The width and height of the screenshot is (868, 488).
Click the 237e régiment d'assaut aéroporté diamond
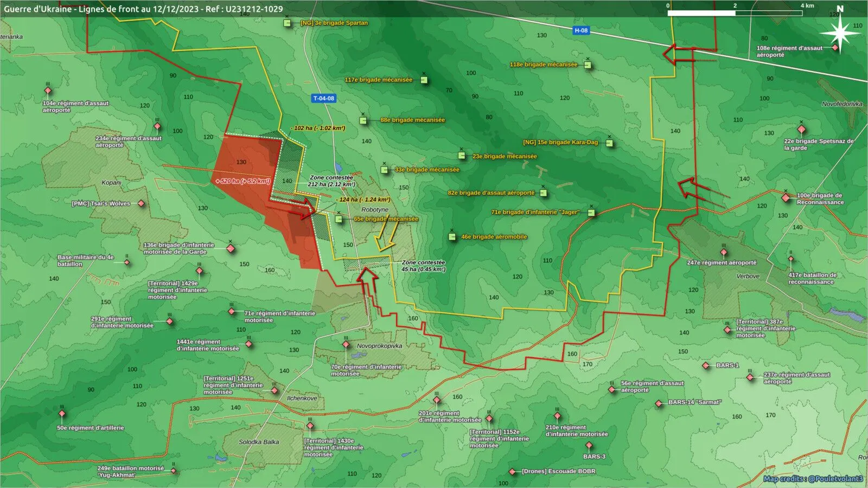pos(750,377)
